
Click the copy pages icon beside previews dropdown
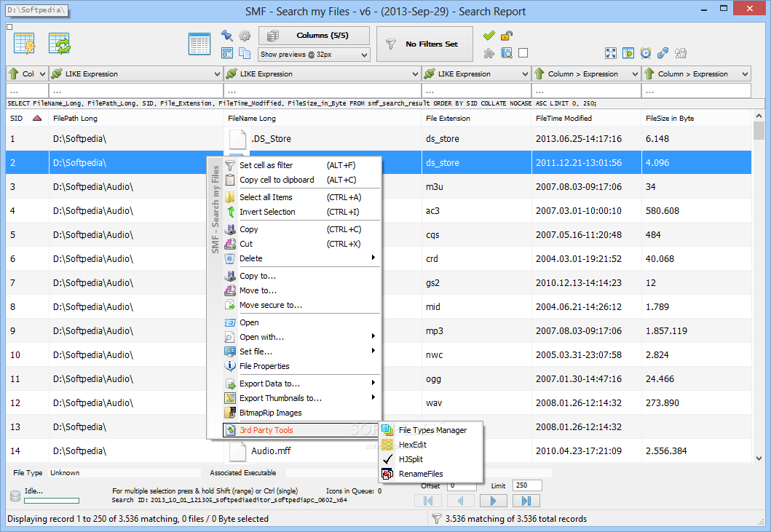coord(245,53)
